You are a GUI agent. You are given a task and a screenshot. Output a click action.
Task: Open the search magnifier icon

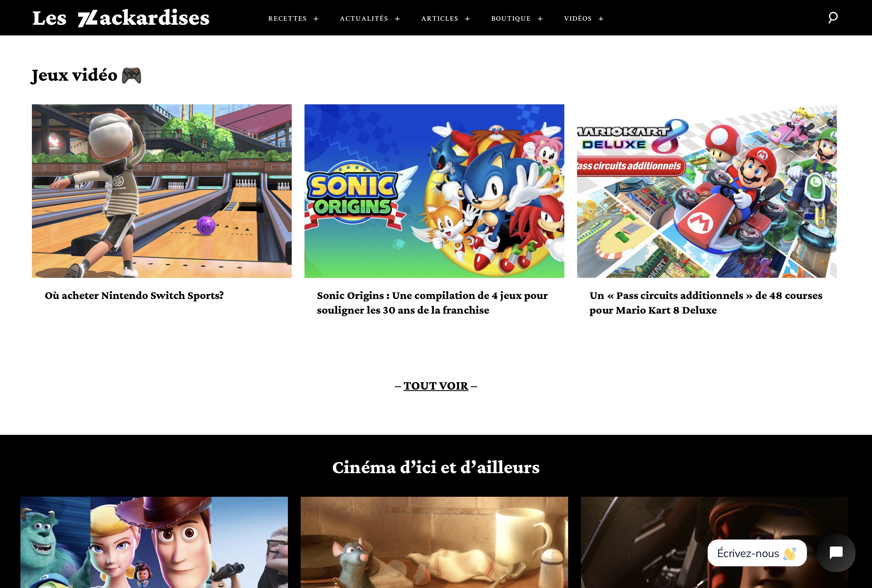pos(833,18)
